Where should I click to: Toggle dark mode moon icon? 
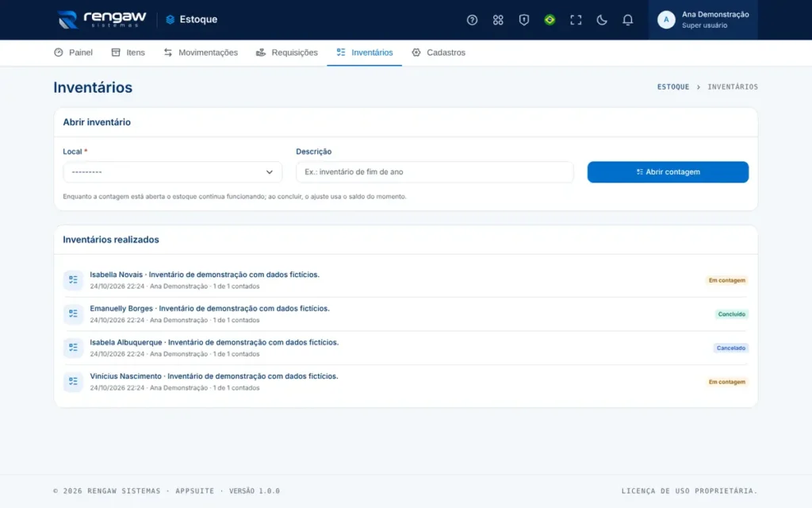pos(601,20)
